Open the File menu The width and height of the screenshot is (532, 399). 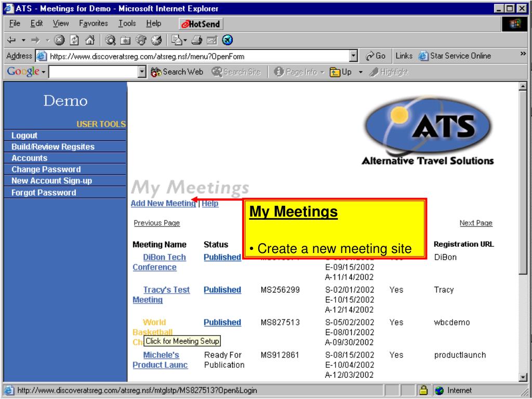[15, 23]
